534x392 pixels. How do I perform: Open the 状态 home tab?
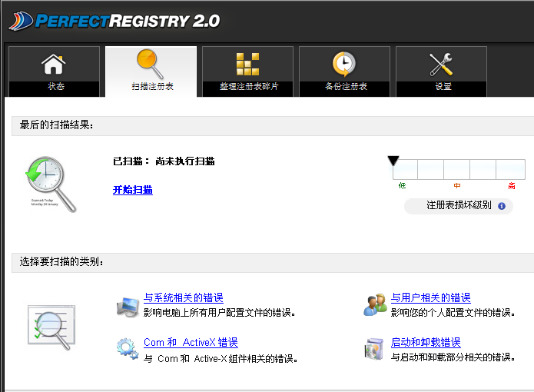point(54,71)
